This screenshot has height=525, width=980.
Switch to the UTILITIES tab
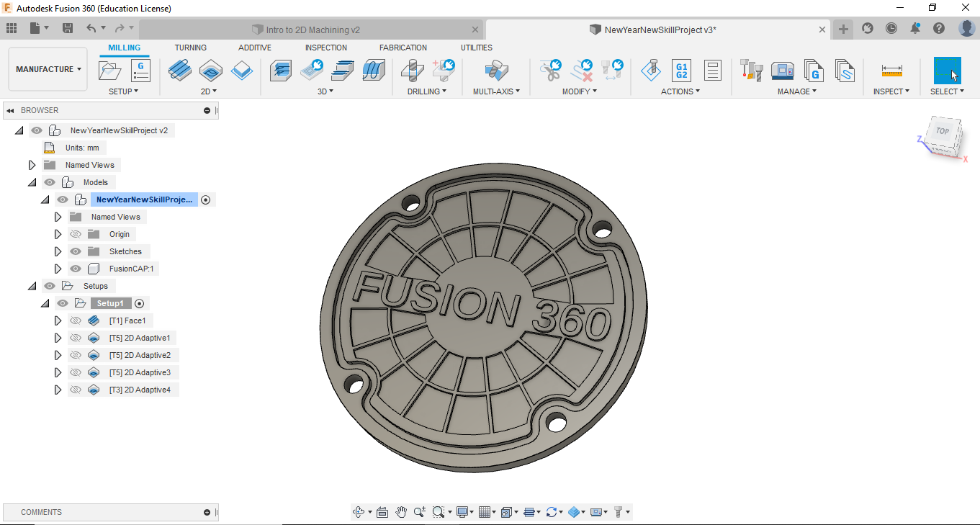tap(477, 48)
